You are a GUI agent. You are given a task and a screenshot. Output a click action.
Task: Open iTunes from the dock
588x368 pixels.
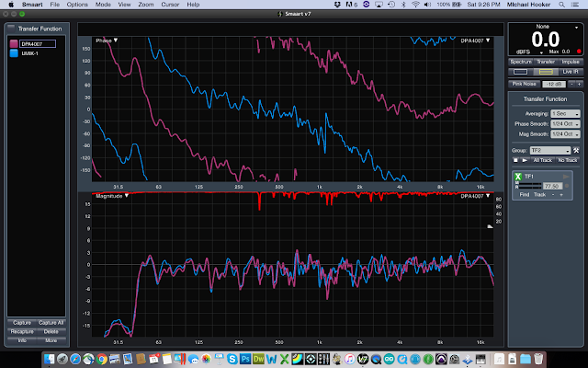tap(350, 360)
